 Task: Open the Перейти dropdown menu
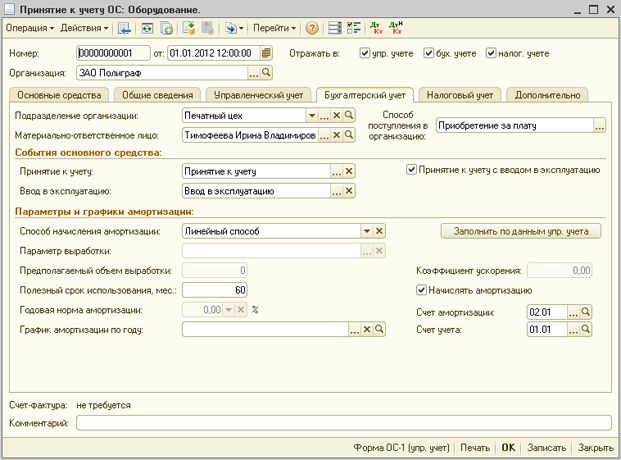pyautogui.click(x=274, y=28)
